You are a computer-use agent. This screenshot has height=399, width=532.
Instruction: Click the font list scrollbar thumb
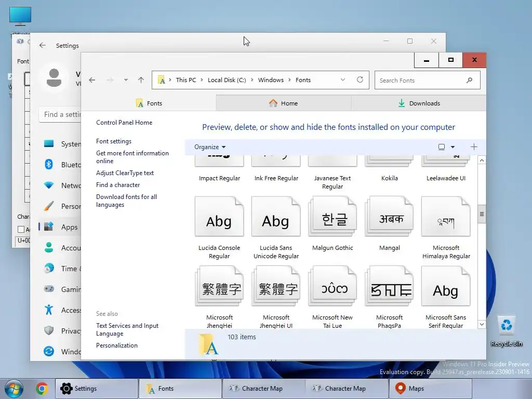[x=482, y=214]
